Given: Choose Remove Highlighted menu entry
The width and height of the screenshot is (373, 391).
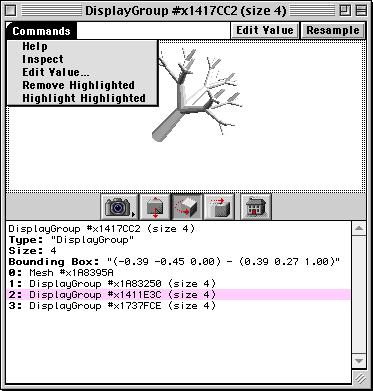Looking at the screenshot, I should 78,85.
